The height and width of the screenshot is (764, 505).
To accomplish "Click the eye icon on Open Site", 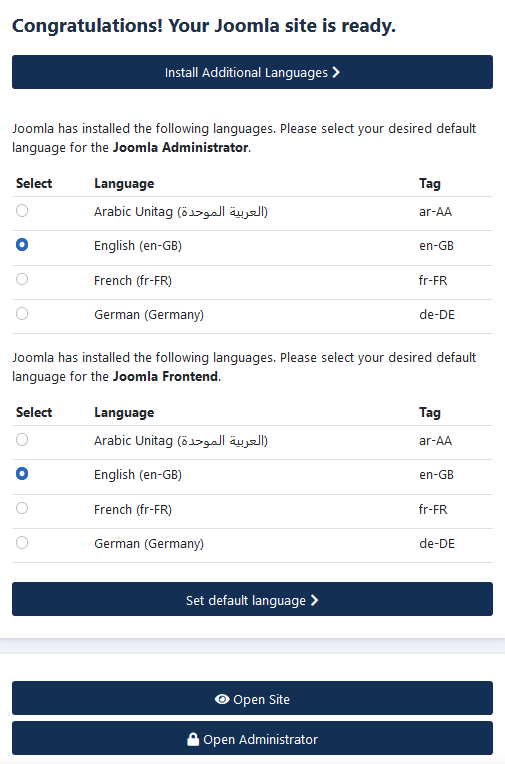I will 222,699.
